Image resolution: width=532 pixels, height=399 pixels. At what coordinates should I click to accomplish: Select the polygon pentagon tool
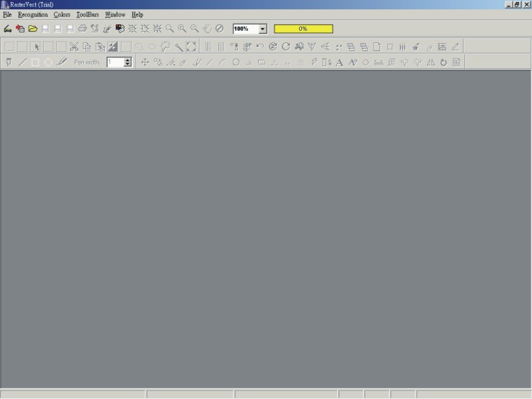coord(365,63)
